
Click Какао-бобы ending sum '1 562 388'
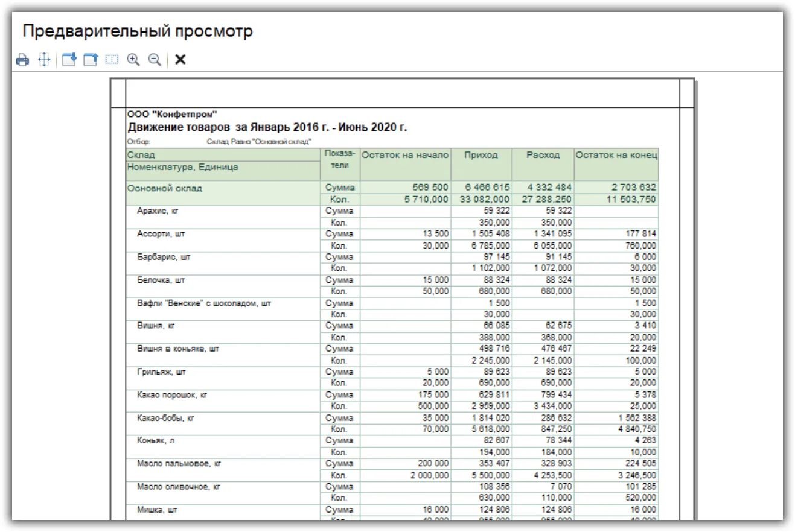pyautogui.click(x=637, y=417)
